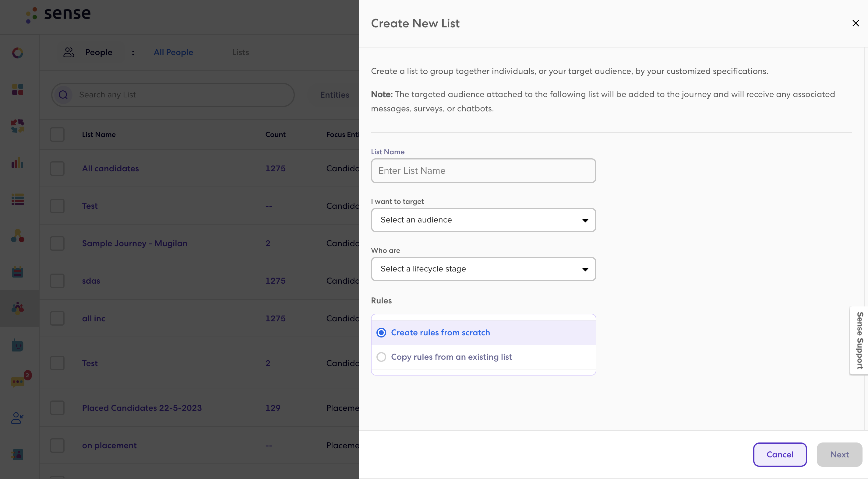This screenshot has height=479, width=868.
Task: Open the Sample Journey - Mugilan list
Action: click(135, 243)
